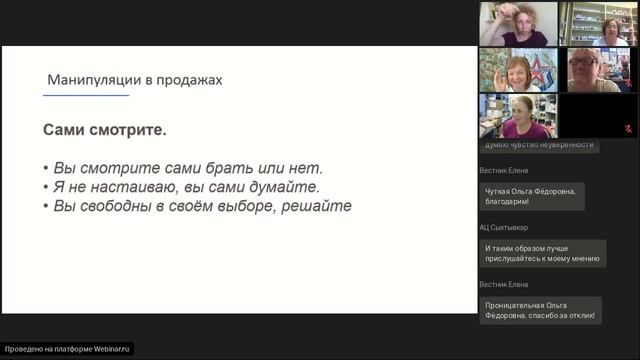Click chat message 'Проницательная Ольга Фёдоровна, спасибо за отклик!'
The height and width of the screenshot is (360, 640).
[540, 311]
